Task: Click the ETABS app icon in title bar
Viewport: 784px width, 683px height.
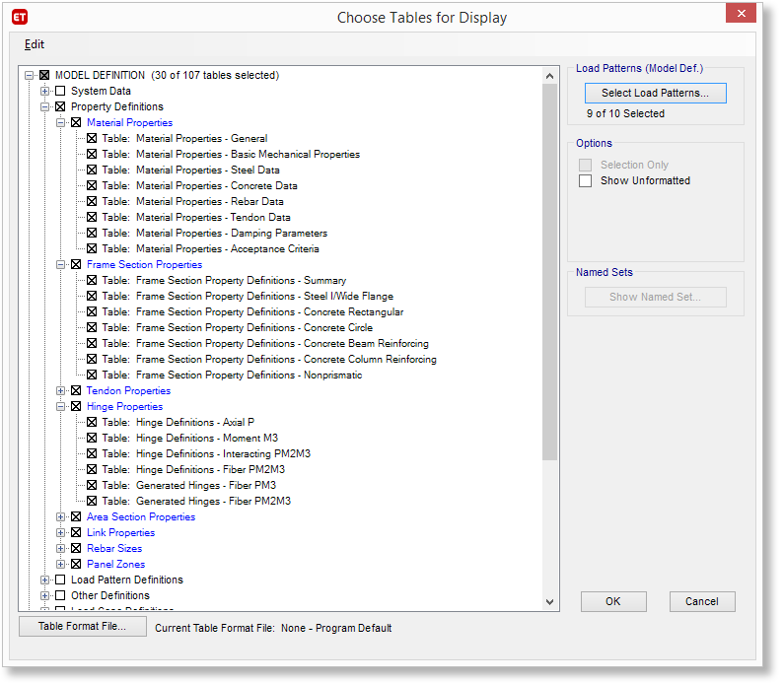Action: (x=19, y=17)
